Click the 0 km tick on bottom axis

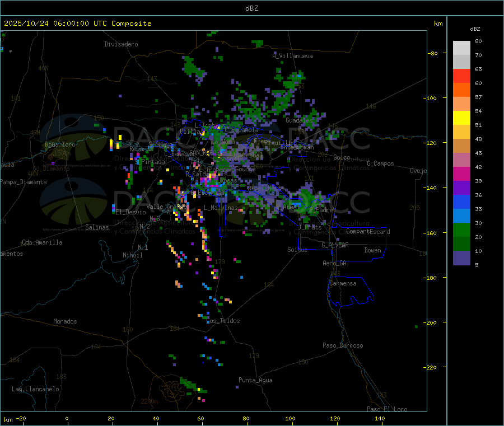click(67, 418)
